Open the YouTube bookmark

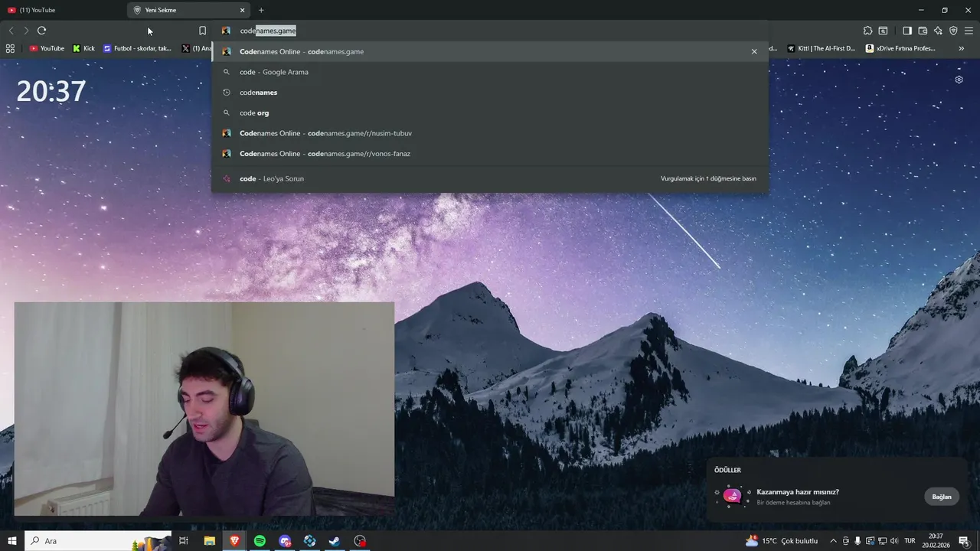coord(47,48)
